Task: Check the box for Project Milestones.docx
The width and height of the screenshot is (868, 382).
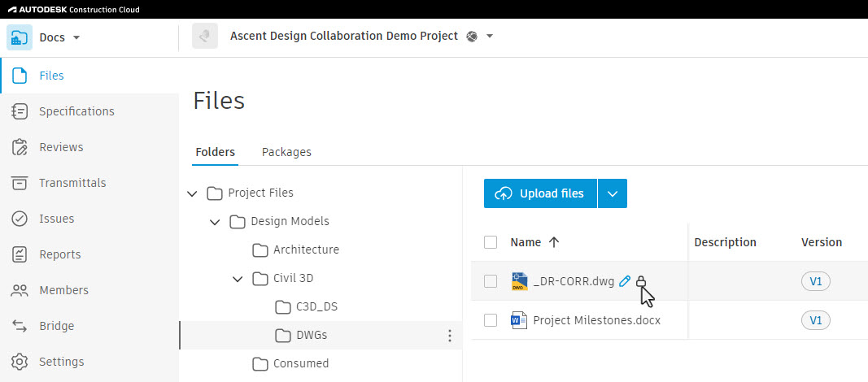Action: point(491,320)
